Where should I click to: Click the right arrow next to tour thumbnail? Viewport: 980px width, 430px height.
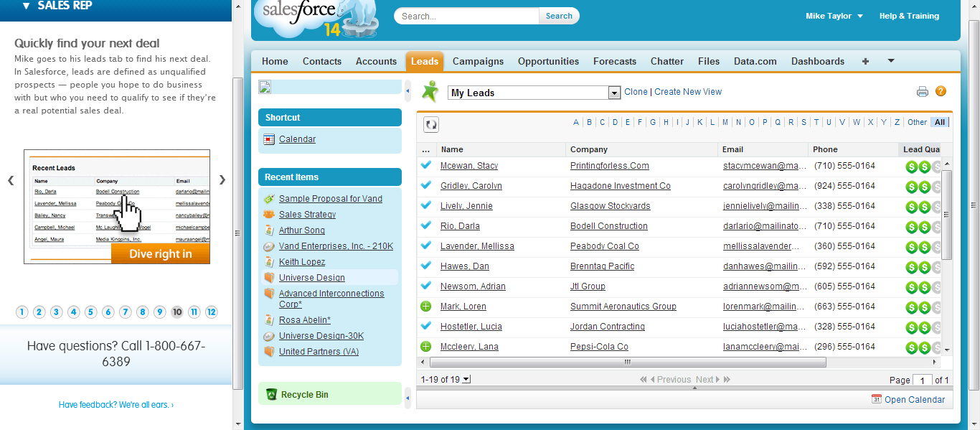(x=222, y=179)
